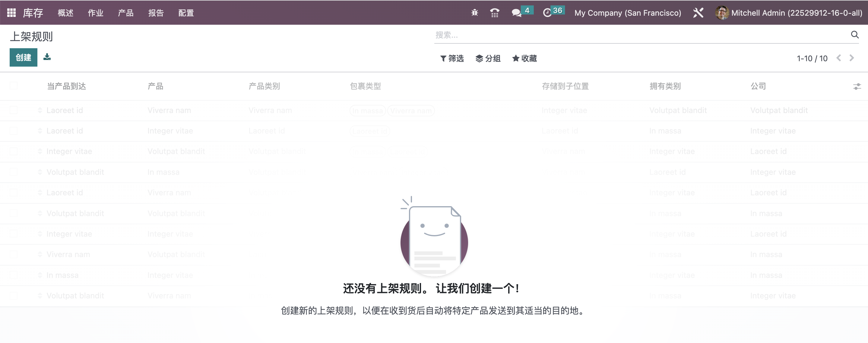Viewport: 868px width, 343px height.
Task: Open the My Company (San Francisco) switcher
Action: pos(628,13)
